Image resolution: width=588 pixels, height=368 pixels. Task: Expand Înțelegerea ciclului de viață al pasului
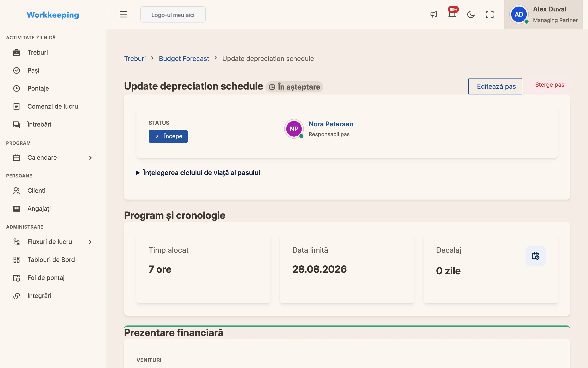198,173
